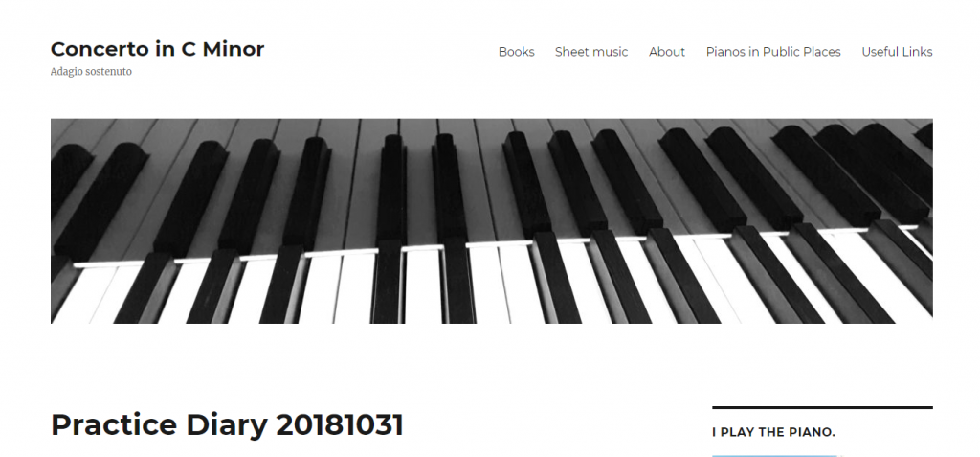
Task: Click the thick black line above sidebar widget
Action: [x=822, y=407]
